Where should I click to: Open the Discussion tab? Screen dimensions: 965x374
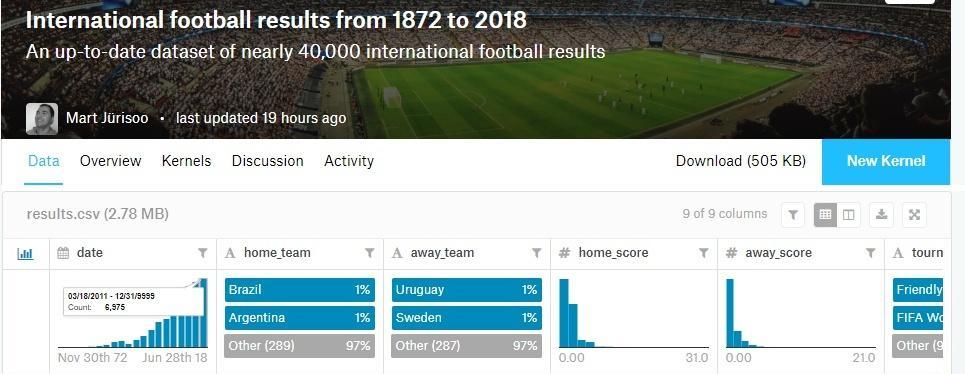click(x=268, y=161)
